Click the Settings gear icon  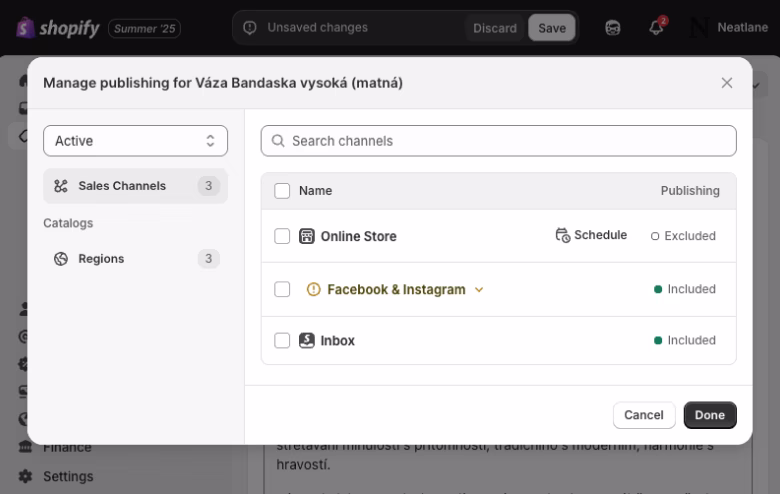25,476
